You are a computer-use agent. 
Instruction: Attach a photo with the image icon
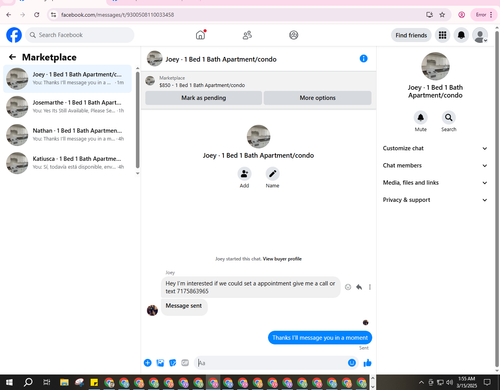tap(160, 363)
